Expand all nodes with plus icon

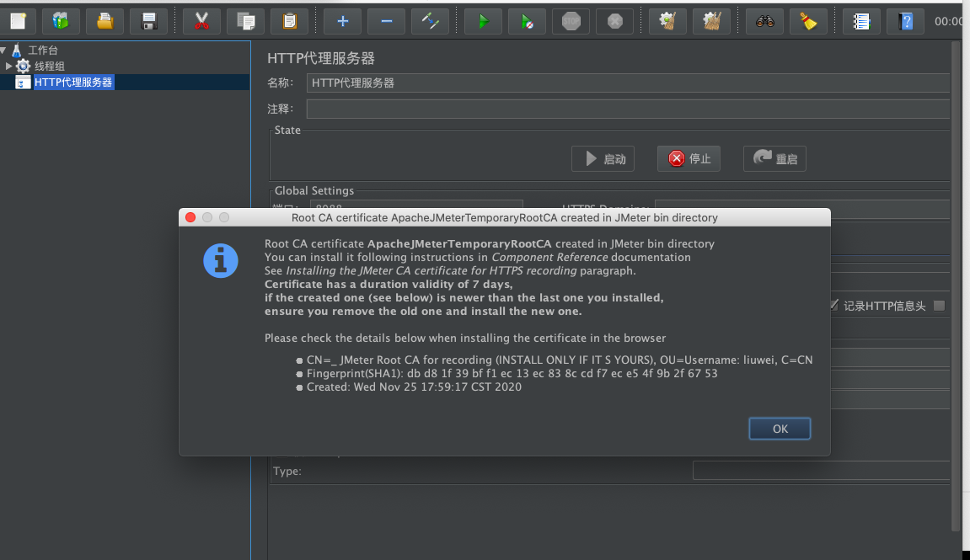343,21
